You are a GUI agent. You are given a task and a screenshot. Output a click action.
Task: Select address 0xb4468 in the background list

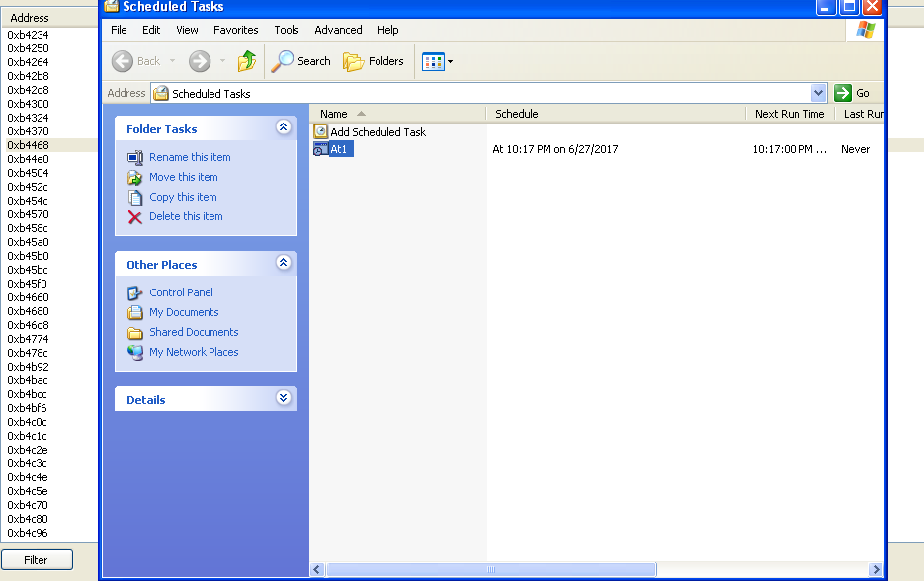point(29,145)
